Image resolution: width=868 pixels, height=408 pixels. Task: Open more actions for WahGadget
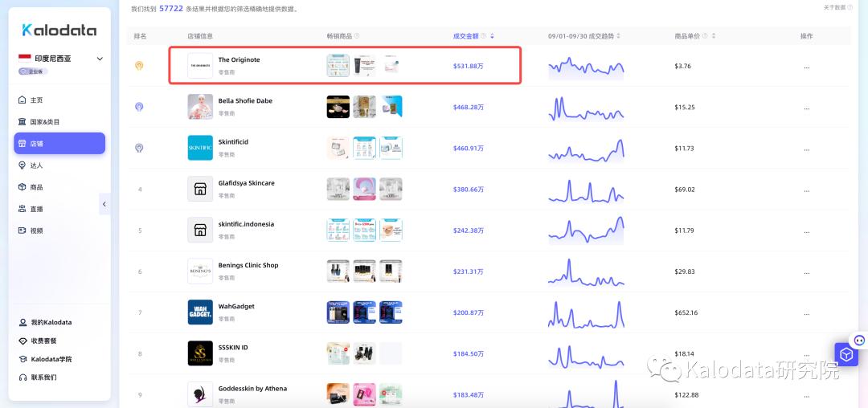tap(807, 313)
